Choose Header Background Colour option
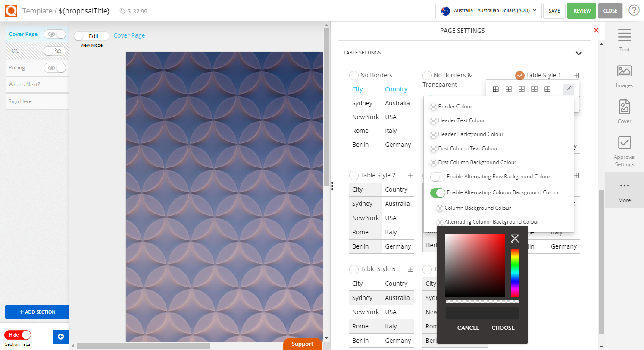The image size is (644, 350). (471, 134)
